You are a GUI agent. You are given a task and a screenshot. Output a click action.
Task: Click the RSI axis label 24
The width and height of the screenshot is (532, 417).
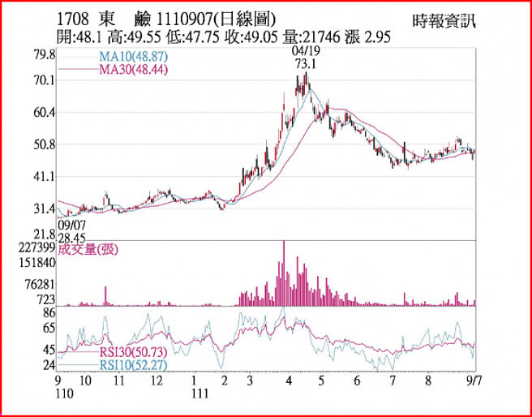click(49, 365)
